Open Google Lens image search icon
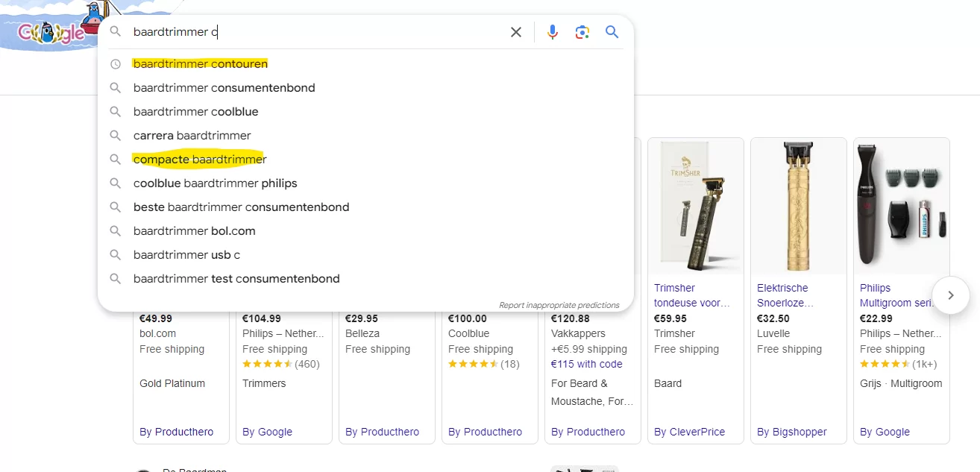This screenshot has width=980, height=472. coord(582,32)
